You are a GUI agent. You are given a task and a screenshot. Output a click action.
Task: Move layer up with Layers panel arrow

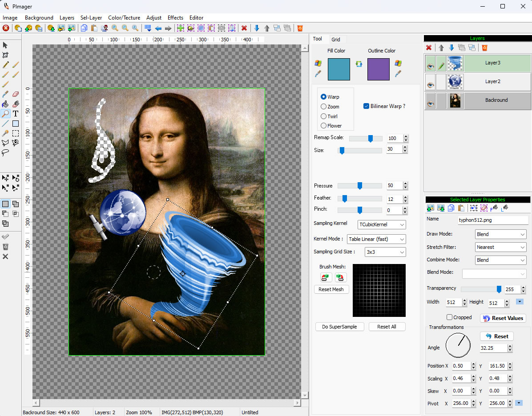click(x=441, y=48)
